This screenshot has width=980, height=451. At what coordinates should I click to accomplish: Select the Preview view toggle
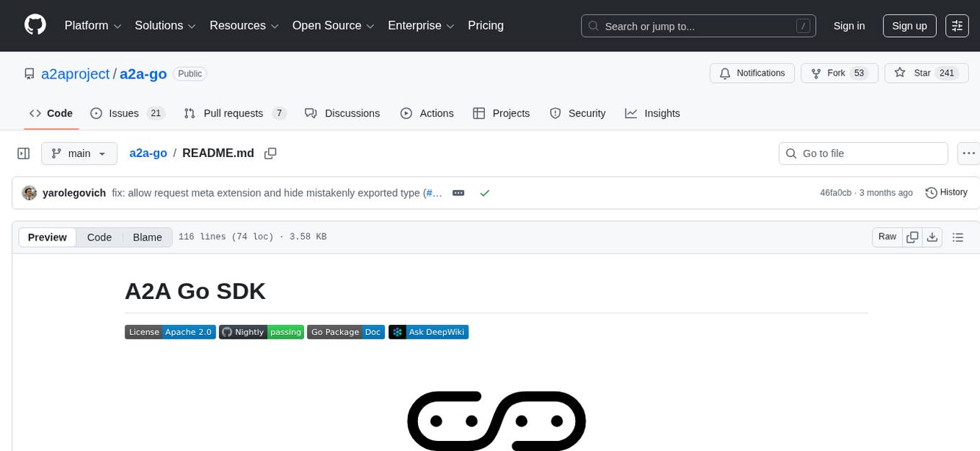point(48,237)
